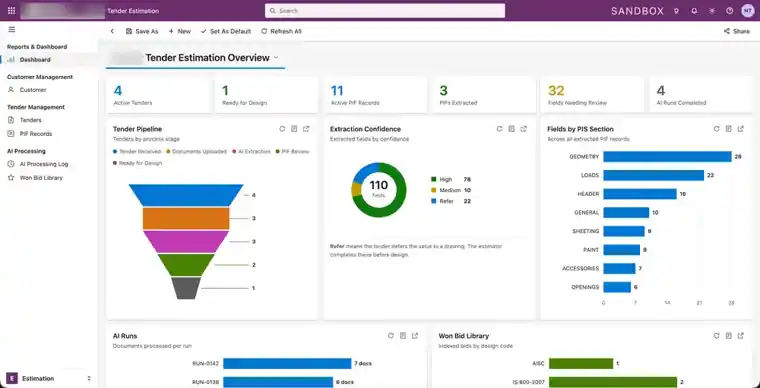This screenshot has height=388, width=760.
Task: Refresh the Extraction Confidence chart
Action: click(499, 129)
